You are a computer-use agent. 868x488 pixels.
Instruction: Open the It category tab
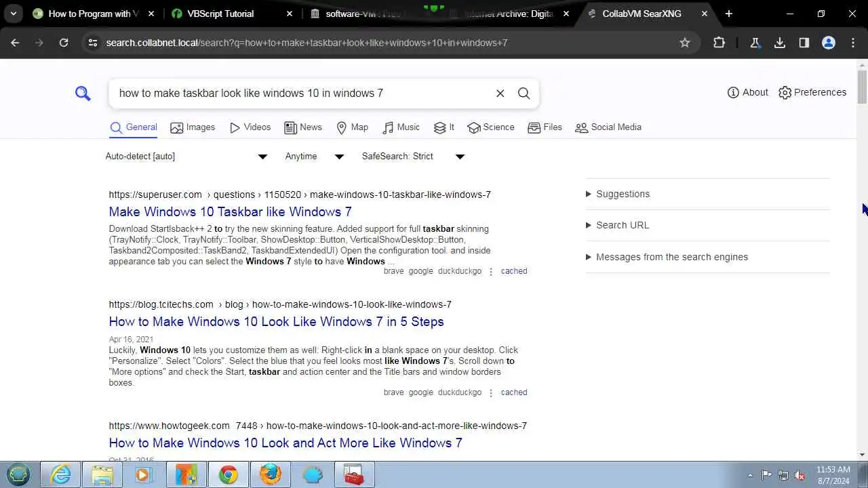tap(444, 127)
